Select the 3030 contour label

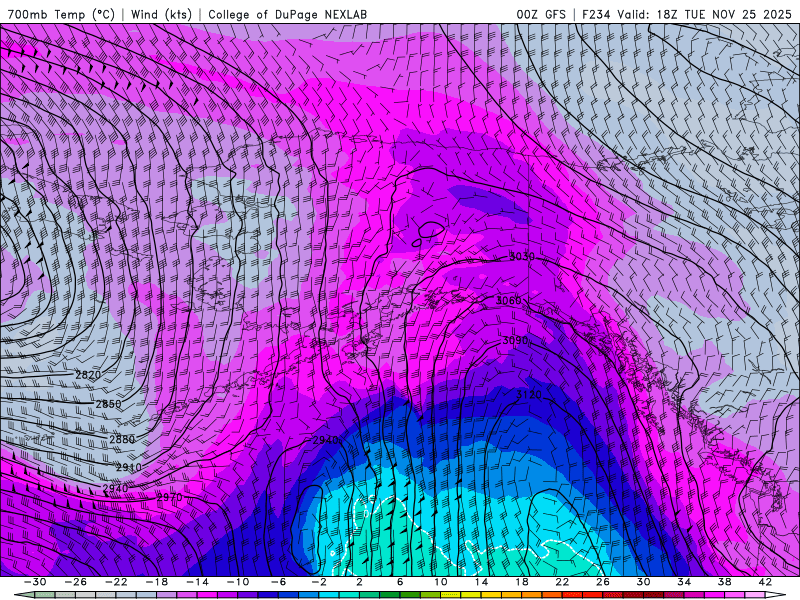(x=522, y=256)
